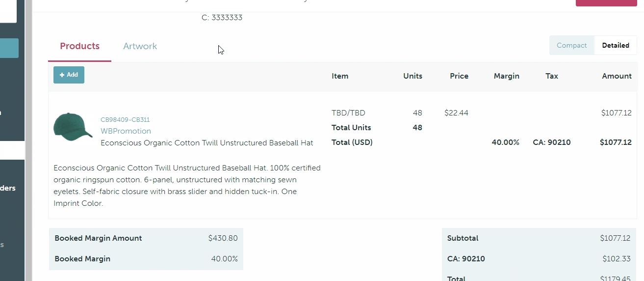The image size is (644, 281).
Task: Click the product description paragraph
Action: 186,186
